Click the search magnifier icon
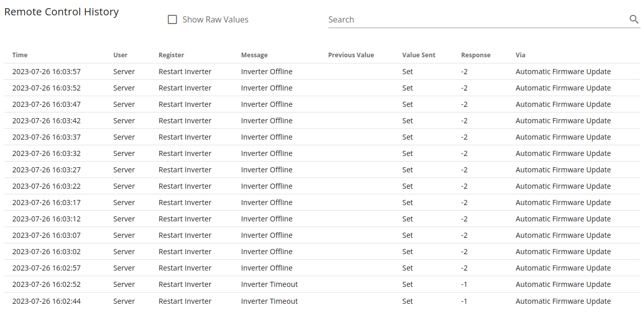 [x=634, y=19]
